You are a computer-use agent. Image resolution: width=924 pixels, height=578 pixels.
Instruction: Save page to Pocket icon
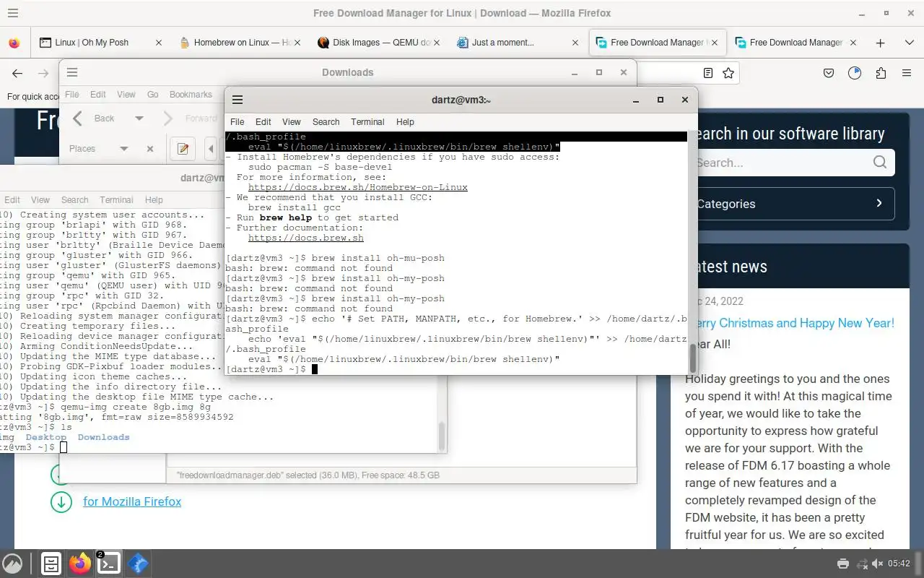pyautogui.click(x=829, y=73)
